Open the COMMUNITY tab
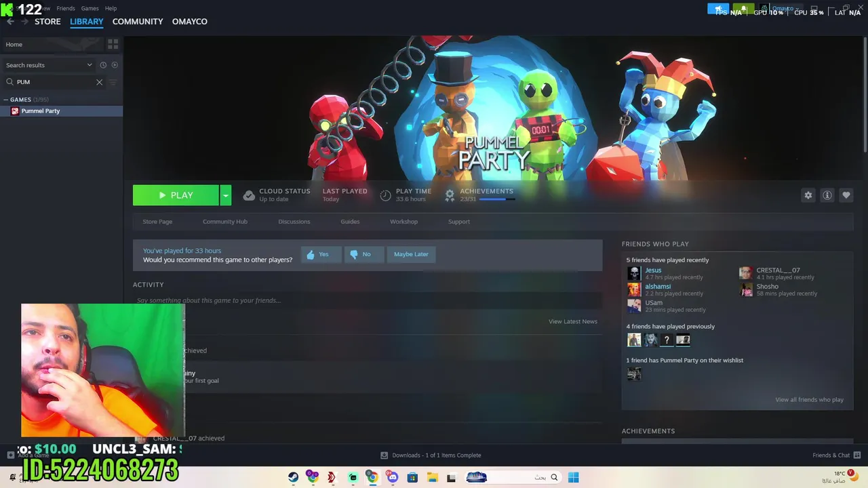The height and width of the screenshot is (488, 868). pos(138,22)
